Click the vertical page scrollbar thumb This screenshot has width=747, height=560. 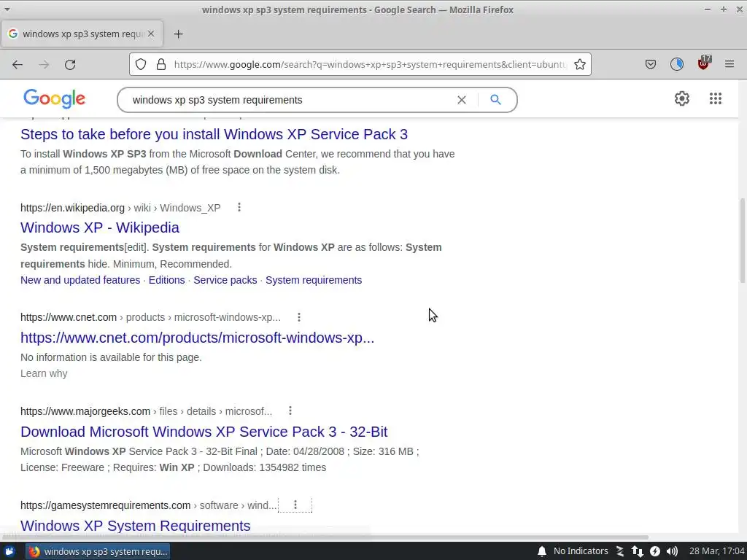click(x=742, y=241)
